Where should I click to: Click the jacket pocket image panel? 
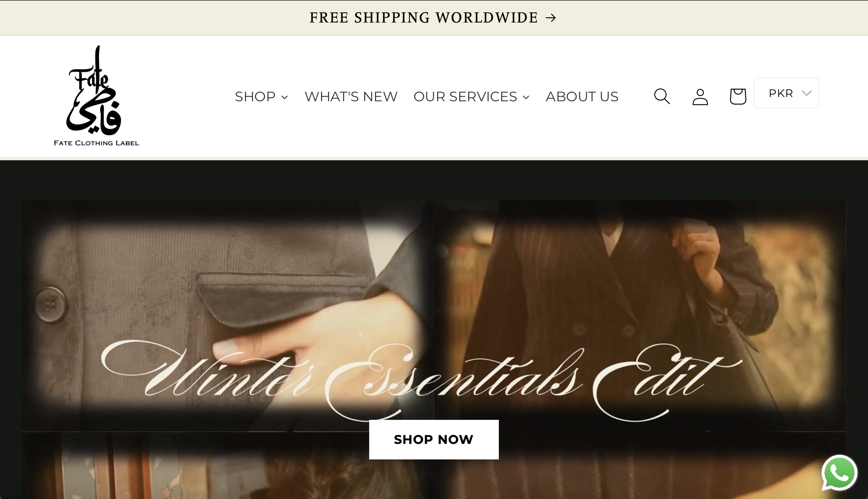(x=227, y=315)
